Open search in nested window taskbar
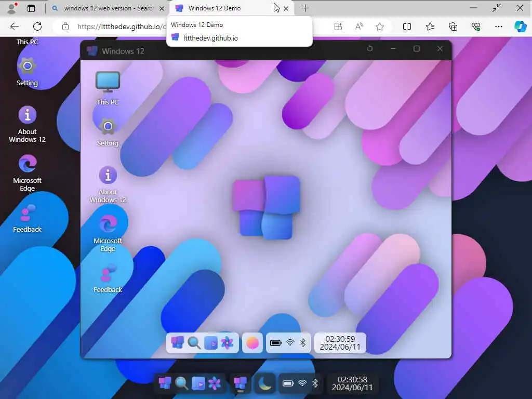This screenshot has height=399, width=532. pyautogui.click(x=194, y=343)
